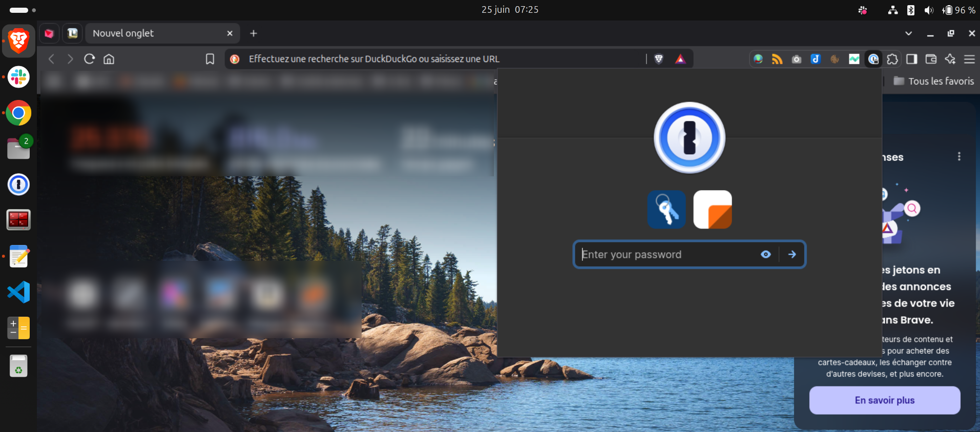Go to the home page
Image resolution: width=980 pixels, height=432 pixels.
point(109,59)
